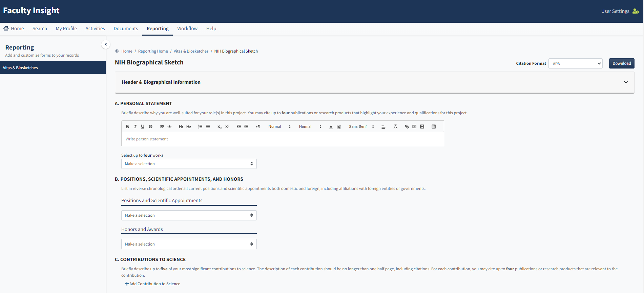Toggle strikethrough formatting in the editor
644x293 pixels.
tap(150, 126)
